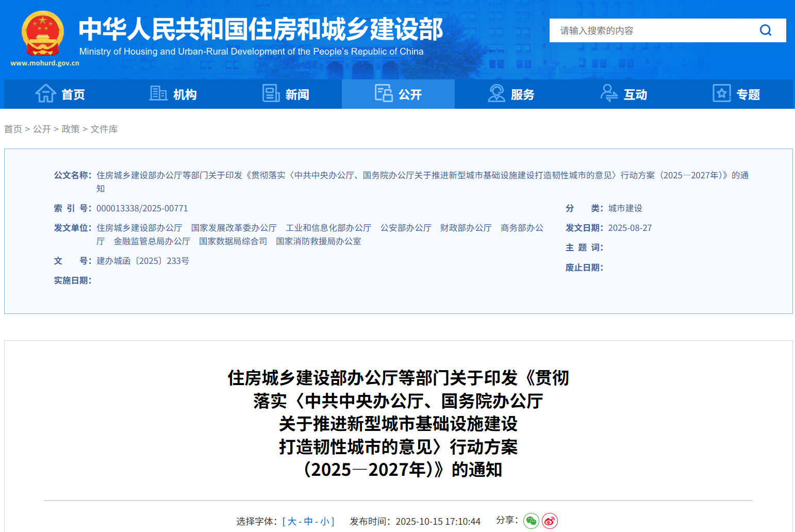This screenshot has width=795, height=532.
Task: Go to 首页 in breadcrumb
Action: click(13, 129)
